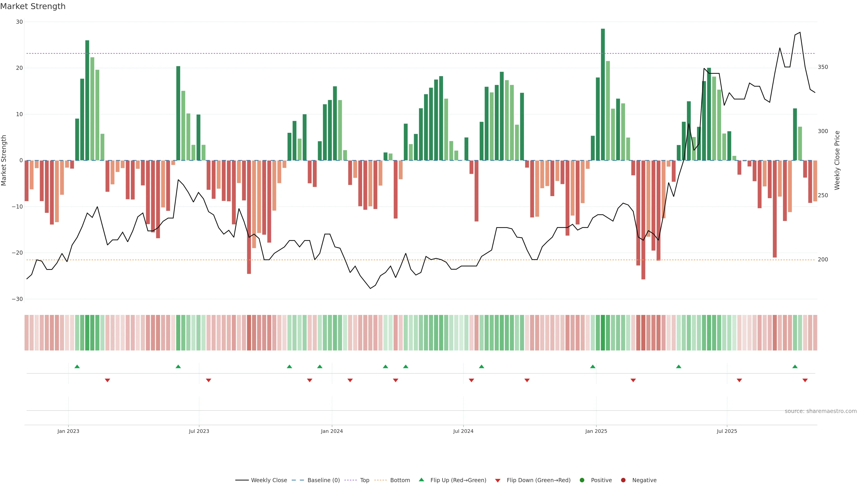This screenshot has height=488, width=868.
Task: Click the Market Strength chart title
Action: (x=33, y=6)
